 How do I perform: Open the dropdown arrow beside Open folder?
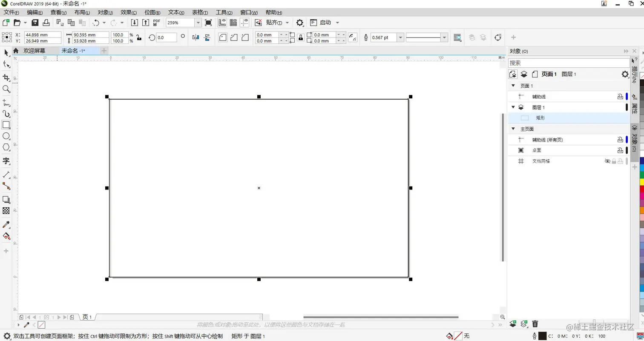point(25,23)
